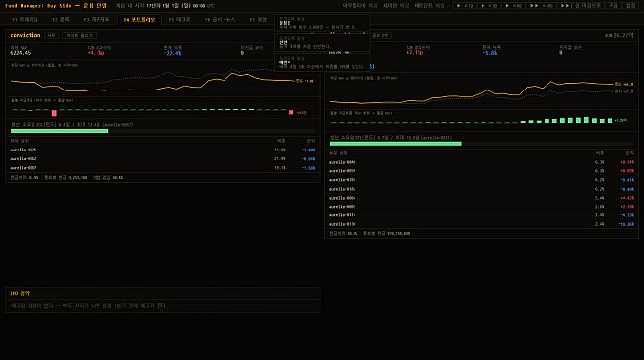Set playback speed to ×10
This screenshot has width=644, height=360.
pos(464,5)
